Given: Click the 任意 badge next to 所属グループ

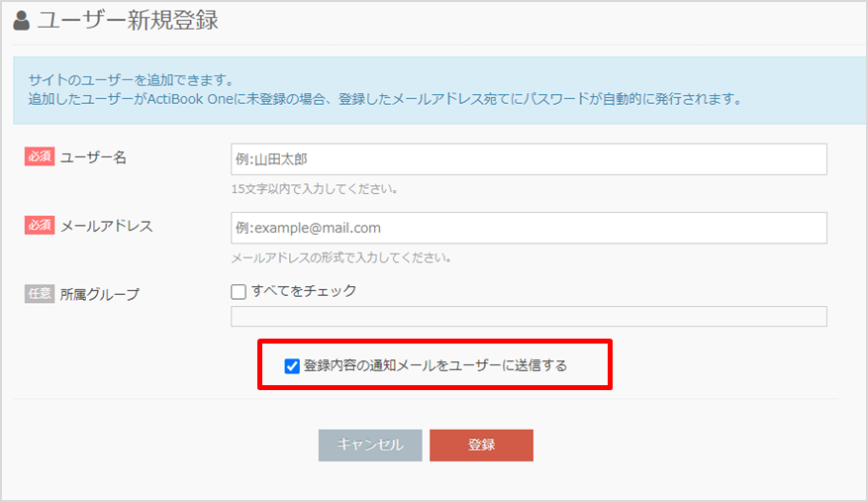Looking at the screenshot, I should [x=40, y=294].
